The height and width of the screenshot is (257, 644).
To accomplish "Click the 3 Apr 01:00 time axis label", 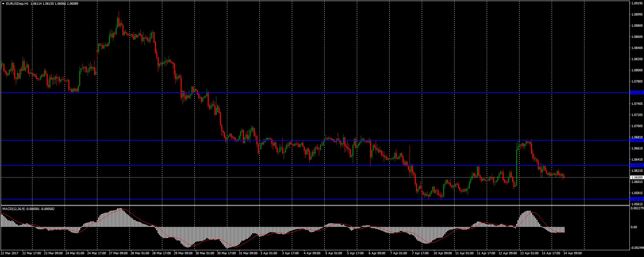I will (x=269, y=253).
